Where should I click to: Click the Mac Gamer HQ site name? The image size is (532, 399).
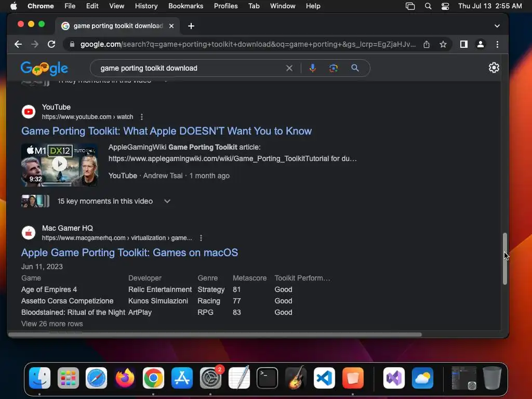[x=68, y=229]
